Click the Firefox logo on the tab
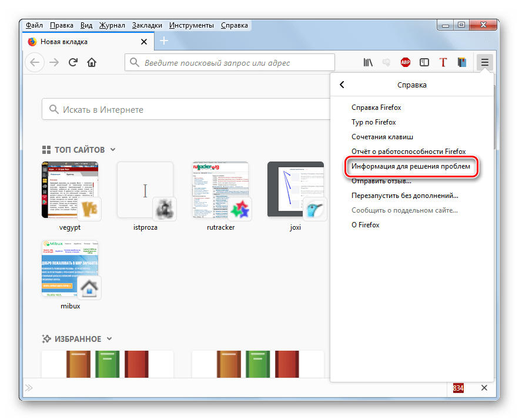The width and height of the screenshot is (519, 420). pos(32,42)
